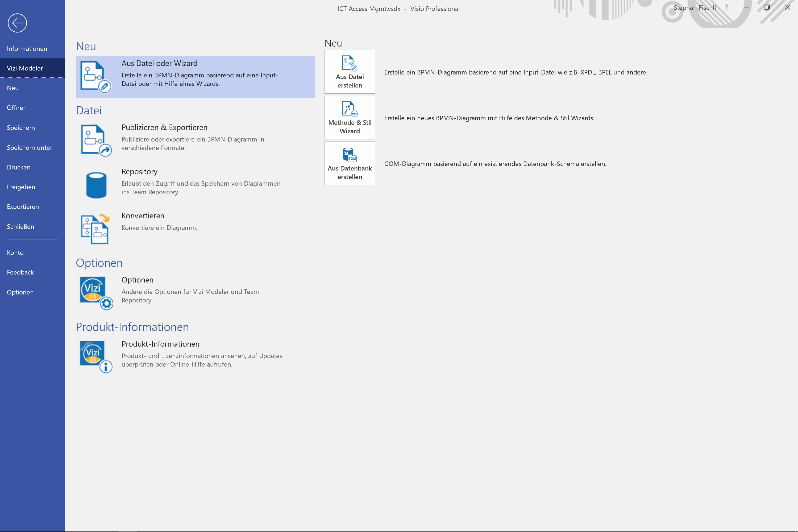Click the Publizieren & Exportieren icon

pyautogui.click(x=96, y=140)
